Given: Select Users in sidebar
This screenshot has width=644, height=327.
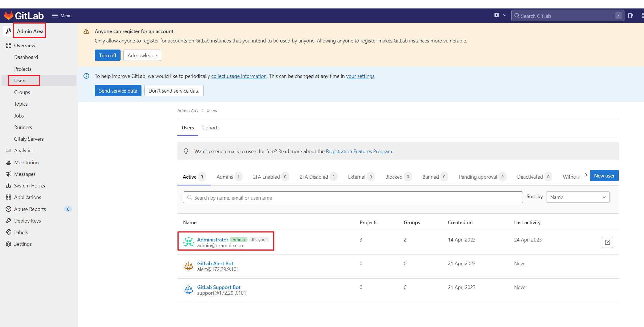Looking at the screenshot, I should click(39, 80).
